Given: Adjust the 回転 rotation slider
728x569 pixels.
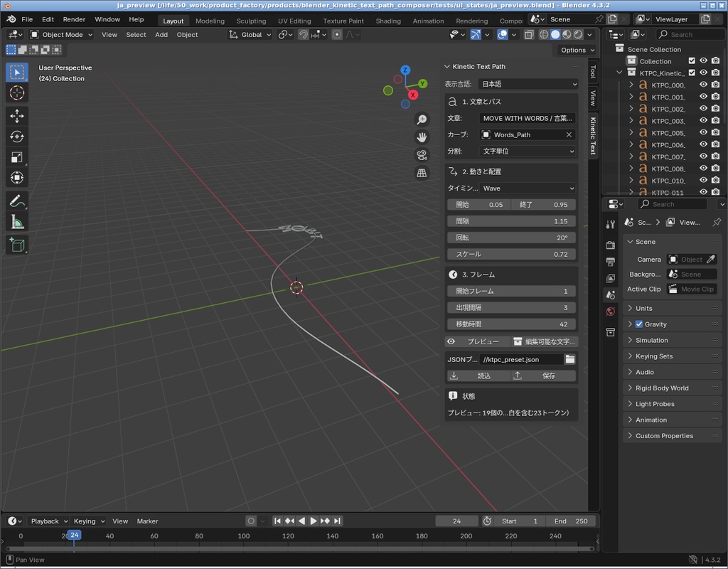Looking at the screenshot, I should coord(511,238).
